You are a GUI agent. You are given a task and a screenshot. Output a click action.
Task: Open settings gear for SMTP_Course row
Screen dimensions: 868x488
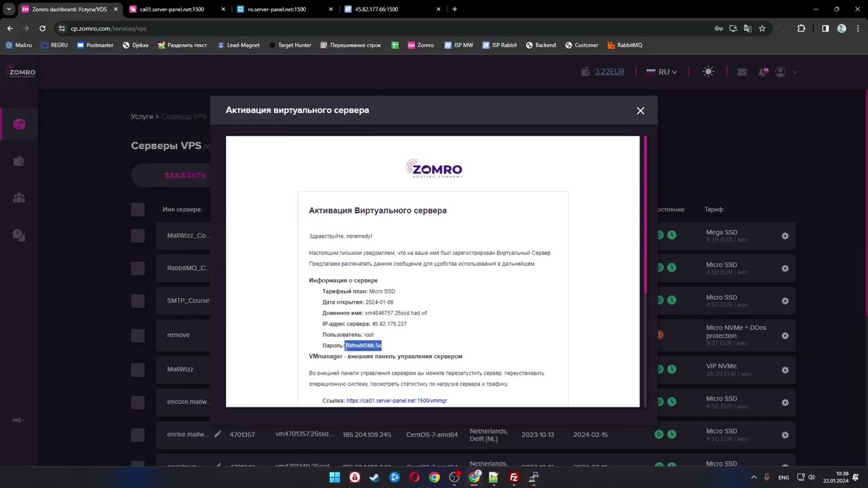785,301
